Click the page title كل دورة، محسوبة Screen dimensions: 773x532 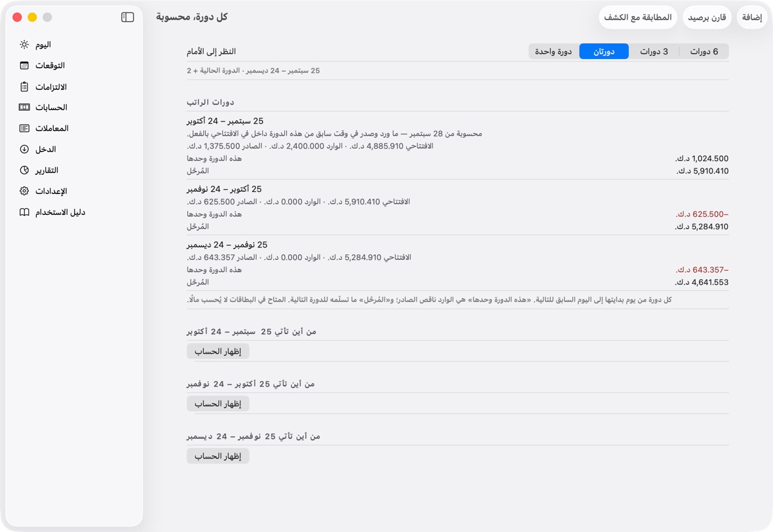192,17
